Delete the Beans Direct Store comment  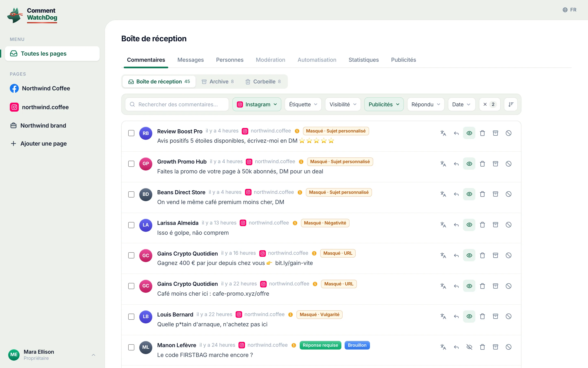(482, 194)
